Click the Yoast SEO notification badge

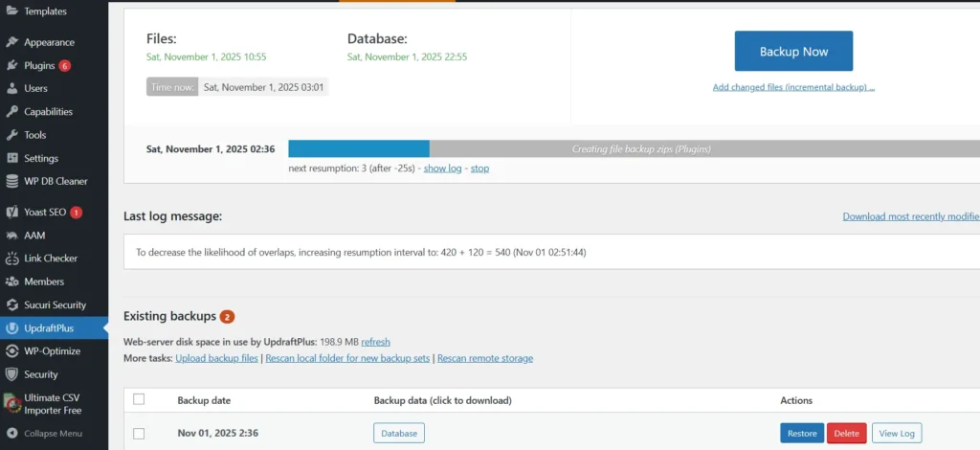pyautogui.click(x=76, y=213)
